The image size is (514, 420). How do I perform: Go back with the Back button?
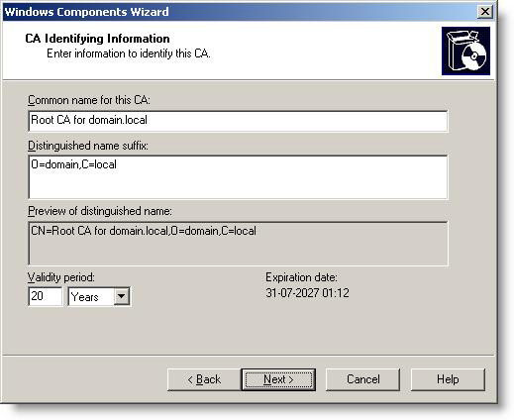pyautogui.click(x=204, y=379)
